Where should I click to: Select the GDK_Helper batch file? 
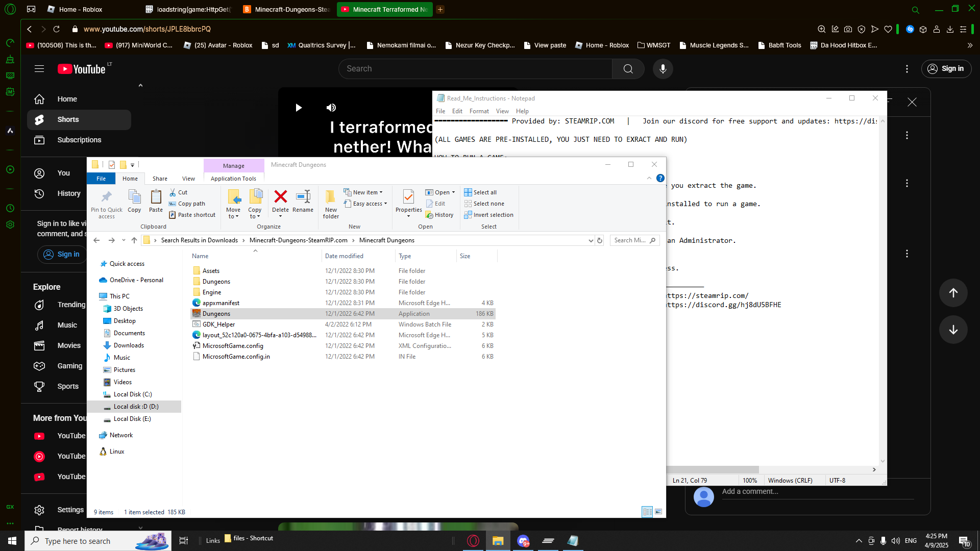coord(218,324)
